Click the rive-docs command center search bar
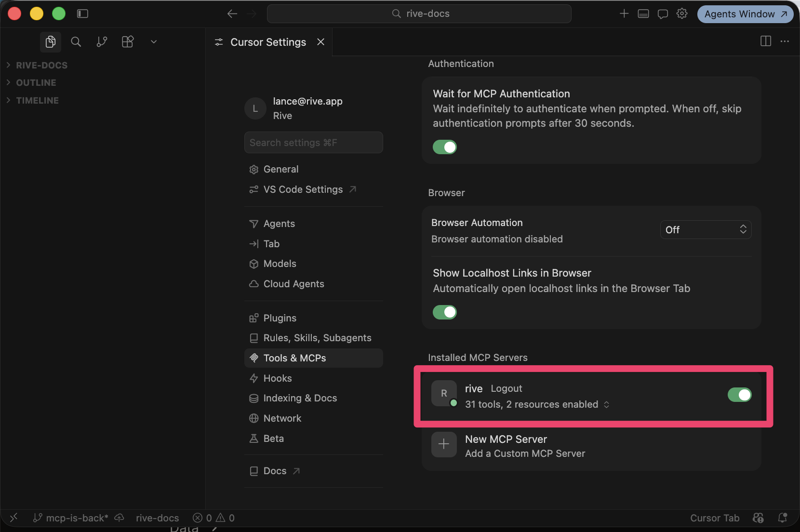This screenshot has width=800, height=532. click(x=419, y=13)
